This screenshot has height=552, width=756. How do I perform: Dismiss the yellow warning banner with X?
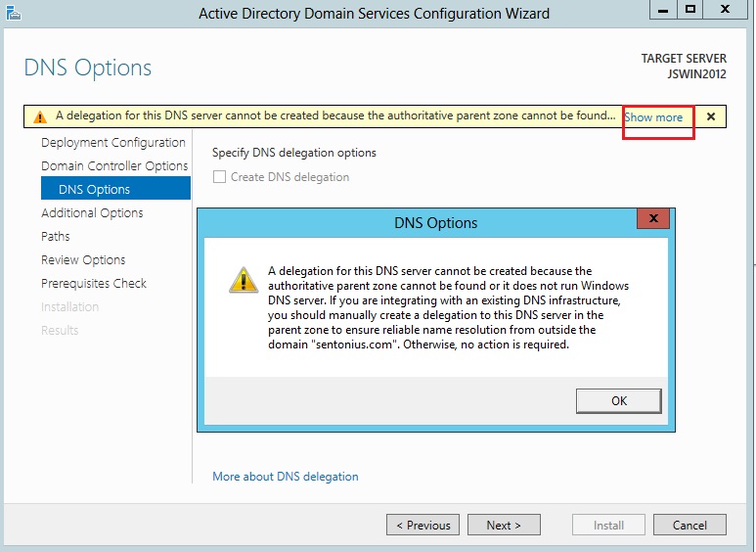click(711, 116)
